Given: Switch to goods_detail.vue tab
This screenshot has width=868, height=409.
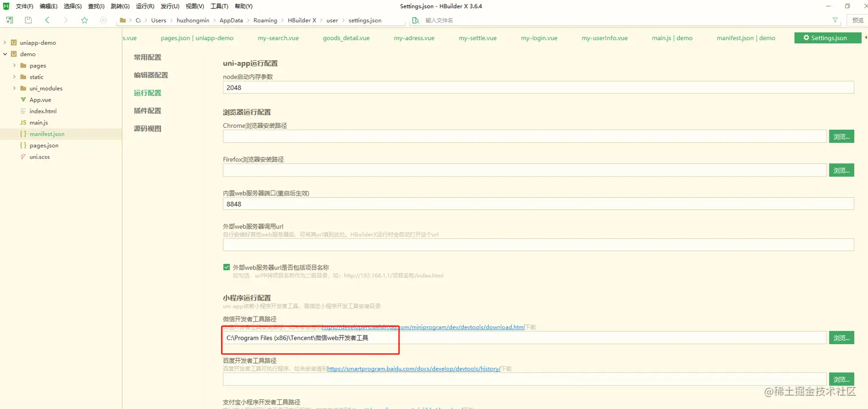Looking at the screenshot, I should click(346, 38).
